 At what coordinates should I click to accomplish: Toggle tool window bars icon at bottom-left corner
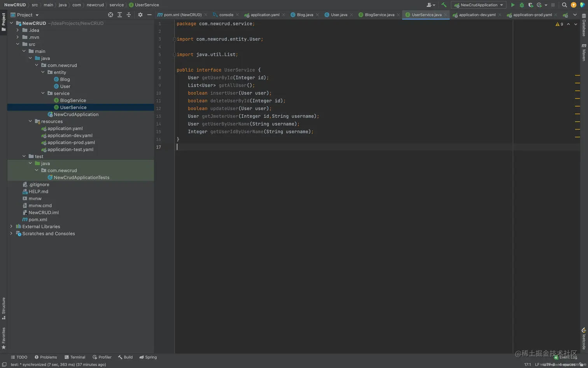pos(4,364)
